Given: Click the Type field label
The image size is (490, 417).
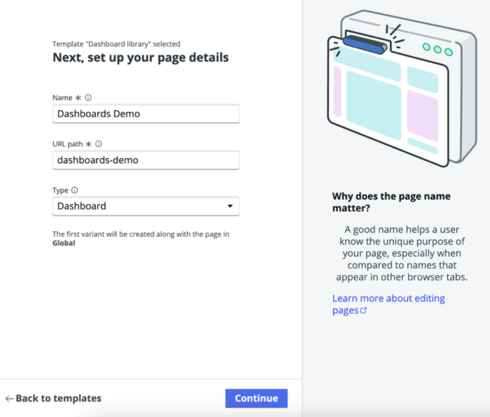Looking at the screenshot, I should point(60,190).
